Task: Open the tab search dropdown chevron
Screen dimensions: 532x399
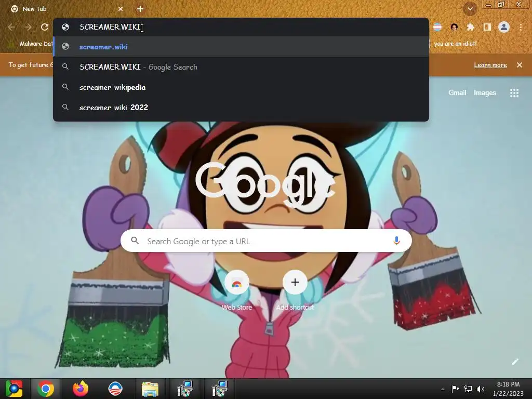Action: click(470, 9)
